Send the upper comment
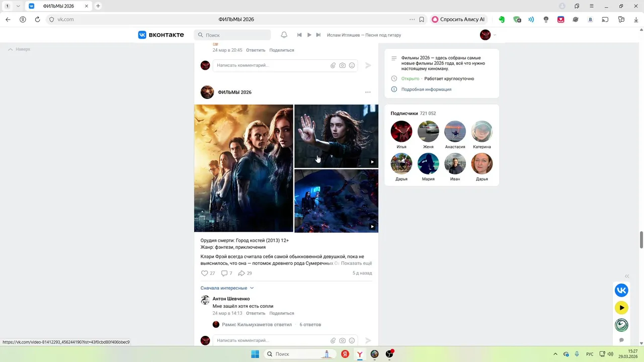This screenshot has height=362, width=644. click(368, 65)
